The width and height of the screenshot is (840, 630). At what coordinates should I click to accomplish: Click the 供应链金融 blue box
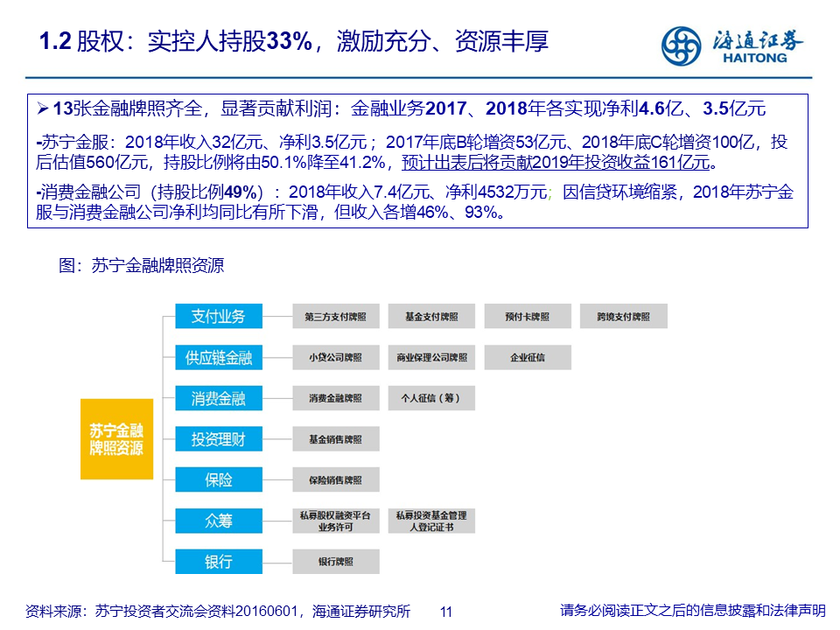point(219,357)
